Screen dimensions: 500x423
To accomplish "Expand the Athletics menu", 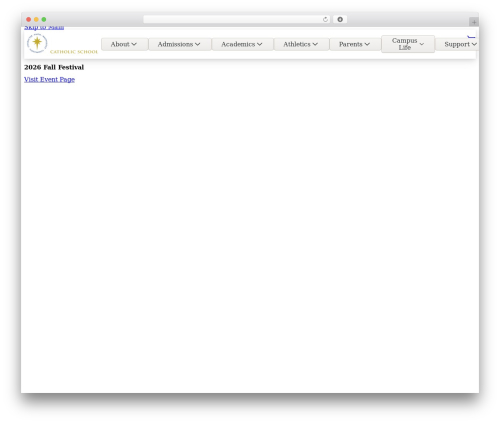I will tap(301, 44).
